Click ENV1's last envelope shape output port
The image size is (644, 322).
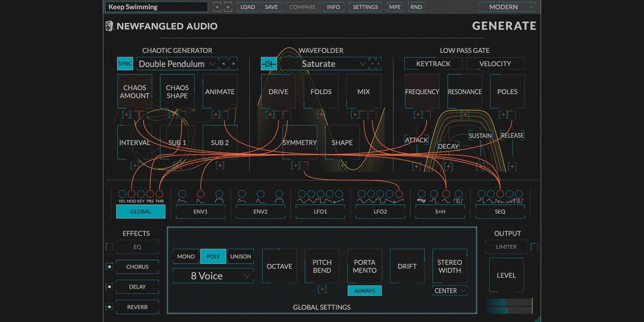(x=219, y=194)
